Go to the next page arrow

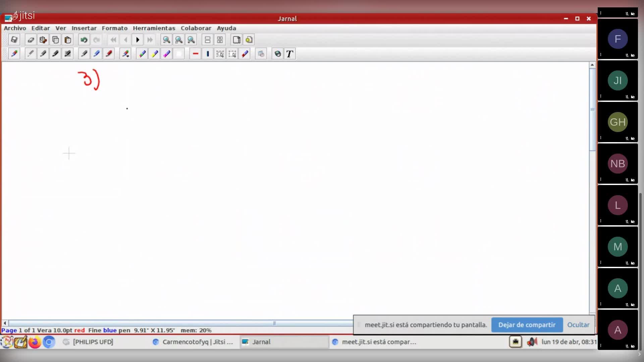click(x=138, y=40)
